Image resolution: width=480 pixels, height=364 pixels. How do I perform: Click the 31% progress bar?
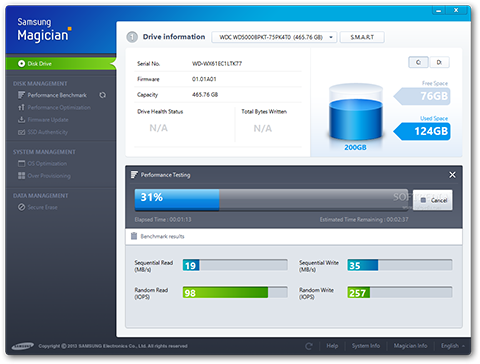point(272,200)
